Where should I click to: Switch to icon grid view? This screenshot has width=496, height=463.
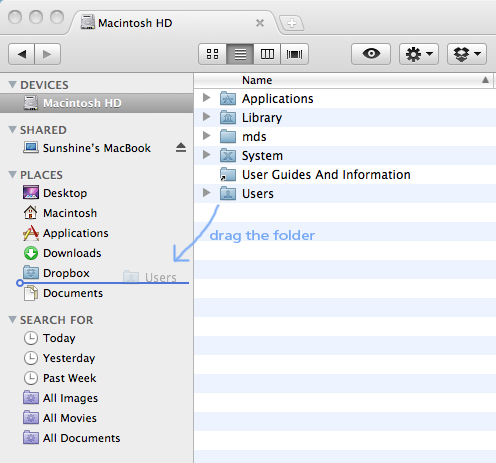pos(212,54)
